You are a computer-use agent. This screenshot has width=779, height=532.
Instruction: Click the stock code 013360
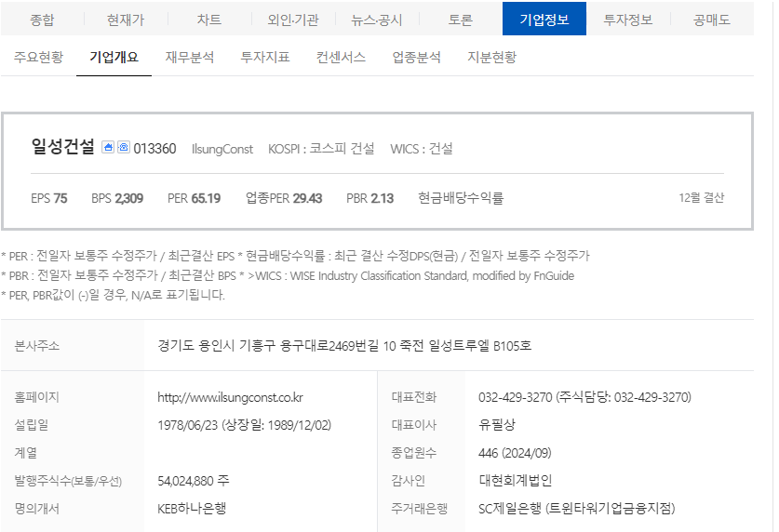tap(154, 149)
